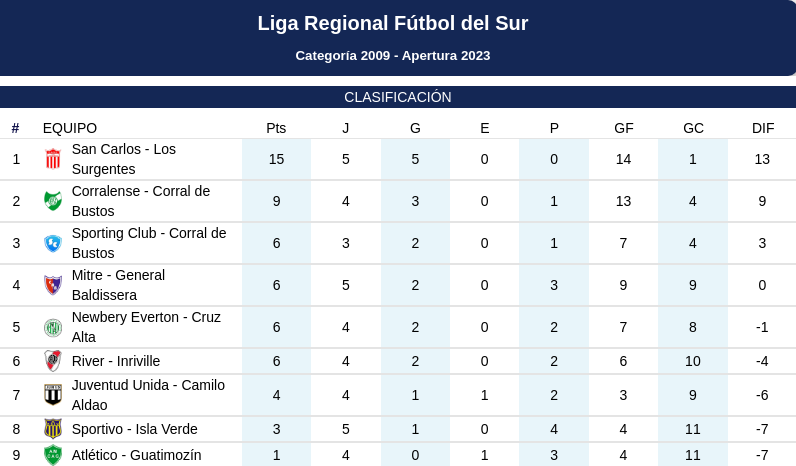Select Sporting Club - Corral de Bustos name
This screenshot has width=796, height=466.
(x=149, y=243)
